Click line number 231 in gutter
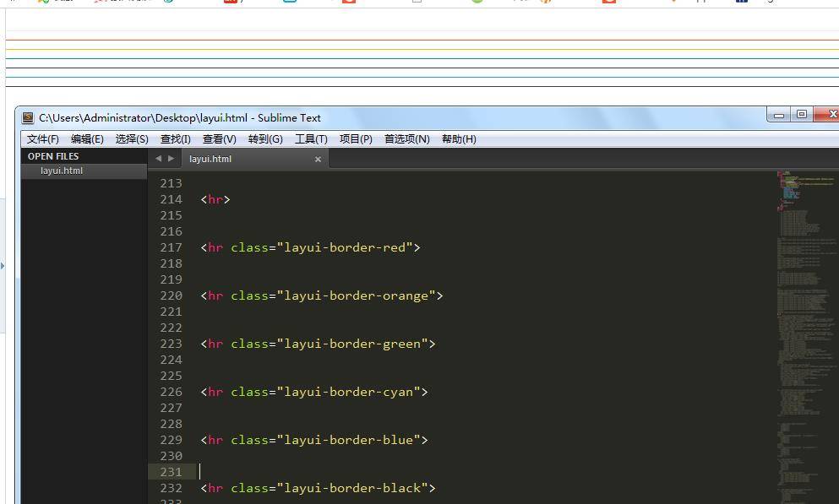 (x=172, y=472)
